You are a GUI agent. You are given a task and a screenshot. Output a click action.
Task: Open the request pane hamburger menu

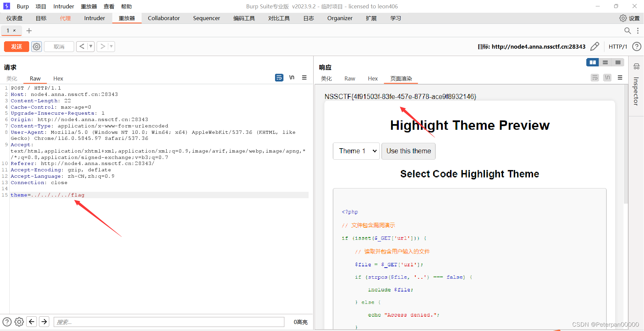(x=304, y=77)
